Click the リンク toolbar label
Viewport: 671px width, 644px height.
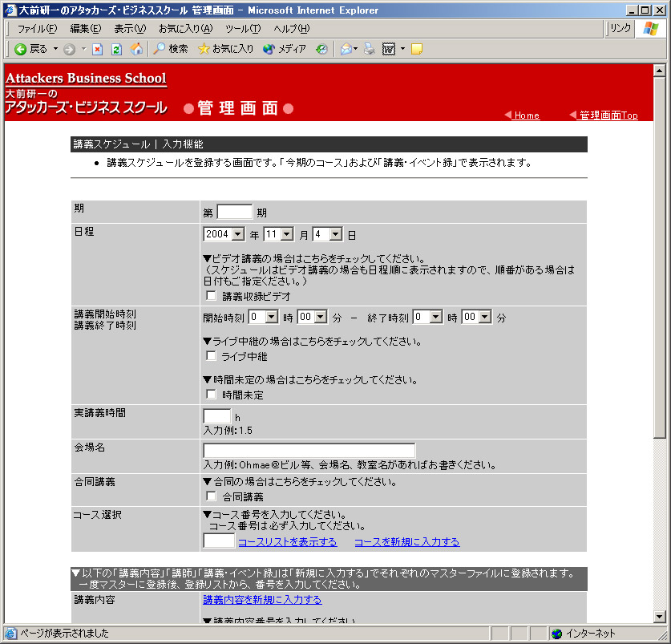pos(620,28)
